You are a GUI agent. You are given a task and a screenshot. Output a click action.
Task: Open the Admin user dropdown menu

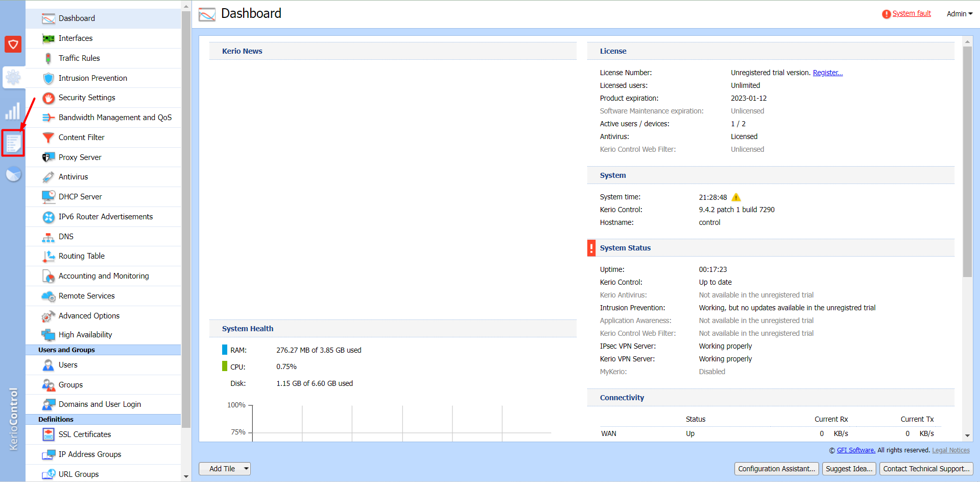point(960,14)
